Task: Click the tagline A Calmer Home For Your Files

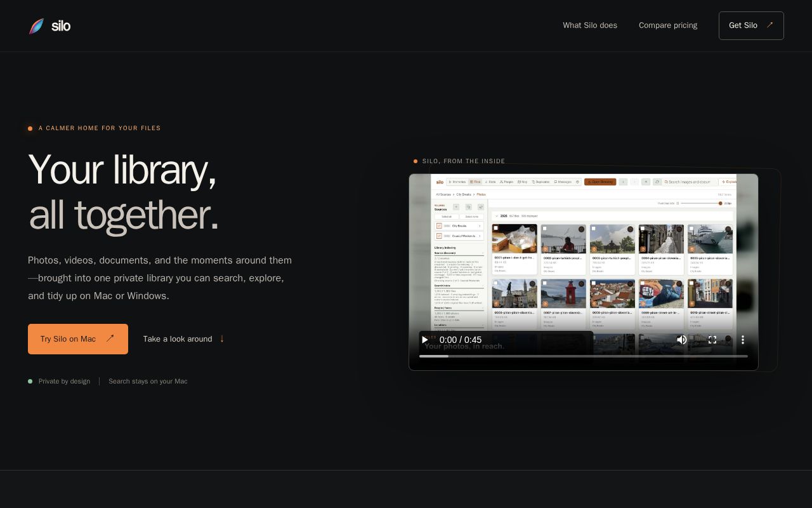Action: (100, 128)
